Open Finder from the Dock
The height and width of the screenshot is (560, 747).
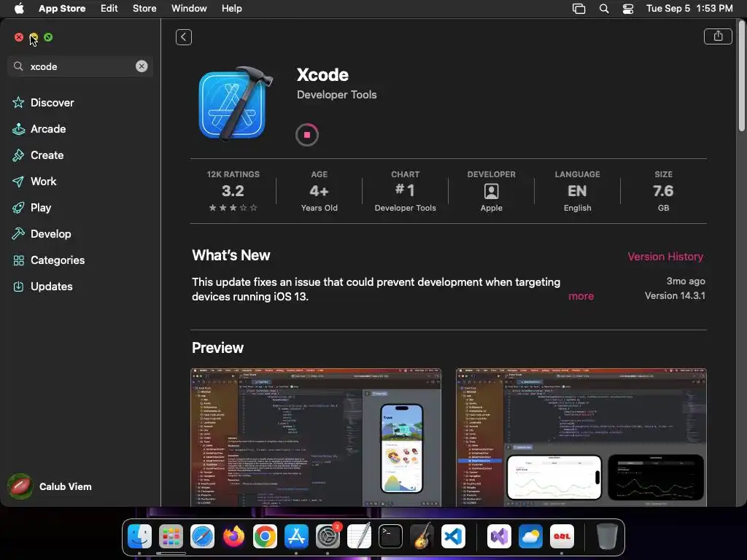139,537
